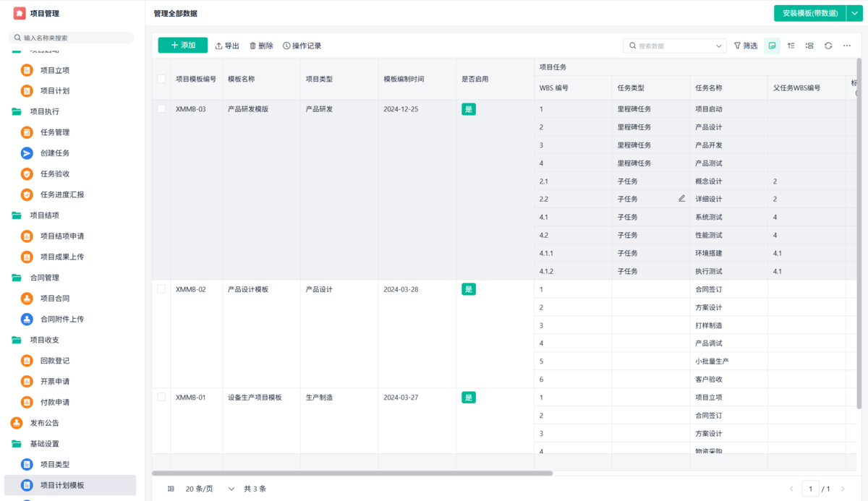Expand the search data field dropdown arrow
The width and height of the screenshot is (868, 501).
(718, 46)
